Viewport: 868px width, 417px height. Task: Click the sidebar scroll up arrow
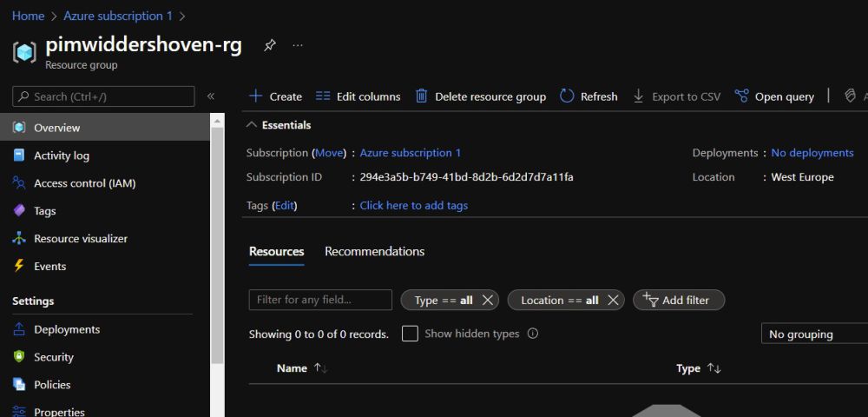click(218, 120)
